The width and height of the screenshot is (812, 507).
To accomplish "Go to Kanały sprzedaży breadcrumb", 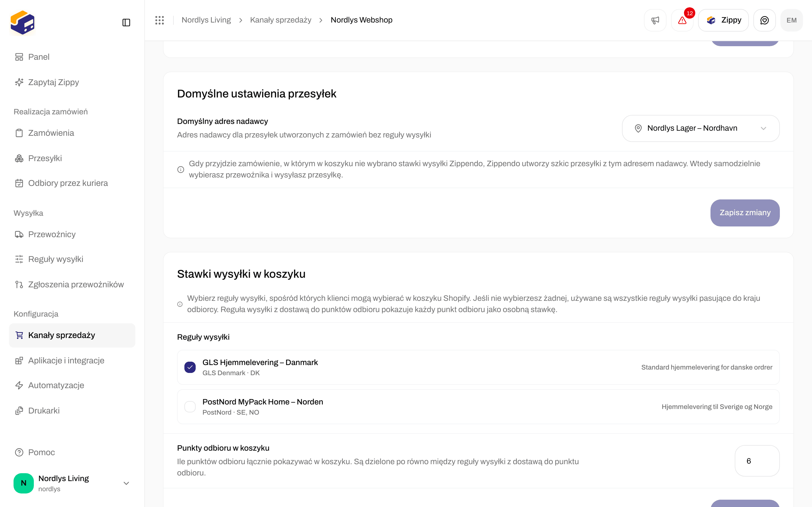I will point(281,20).
